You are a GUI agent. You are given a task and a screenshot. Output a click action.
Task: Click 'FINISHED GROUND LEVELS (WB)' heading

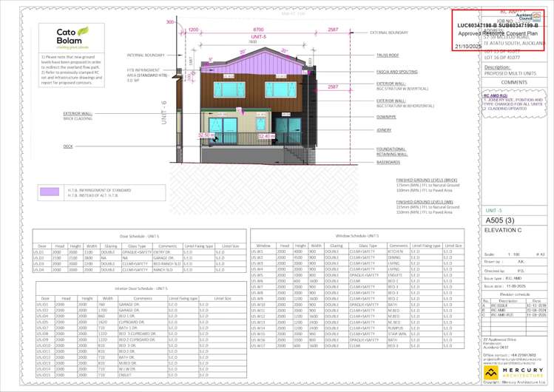425,202
